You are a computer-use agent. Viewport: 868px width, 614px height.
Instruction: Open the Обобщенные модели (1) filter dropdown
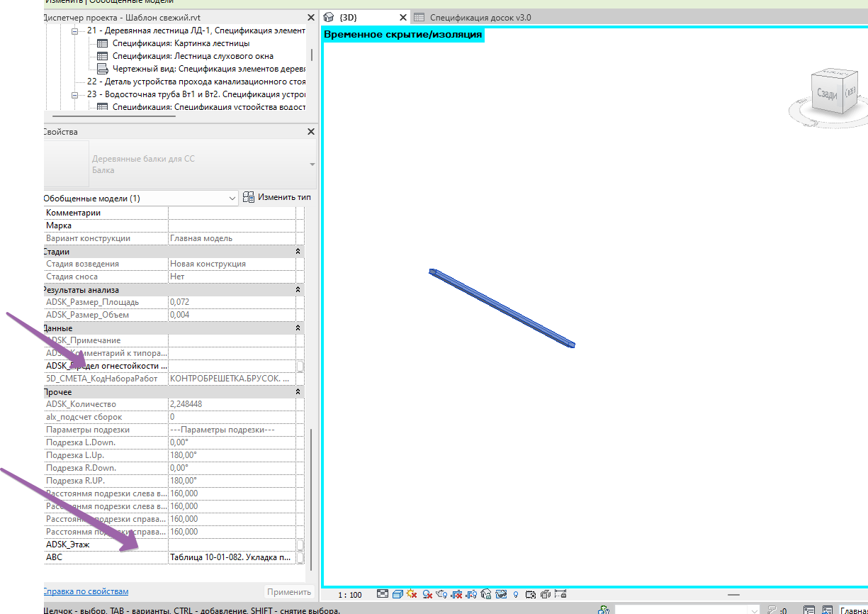pos(232,199)
